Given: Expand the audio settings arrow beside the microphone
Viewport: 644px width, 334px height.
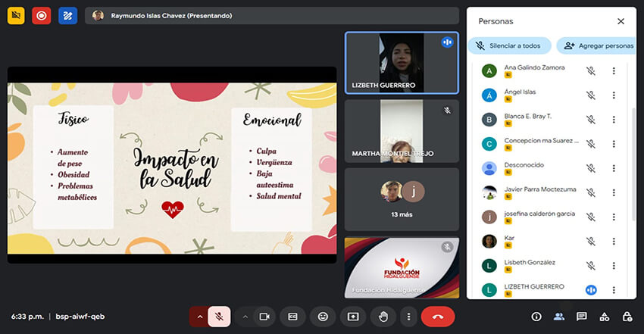Looking at the screenshot, I should (199, 316).
